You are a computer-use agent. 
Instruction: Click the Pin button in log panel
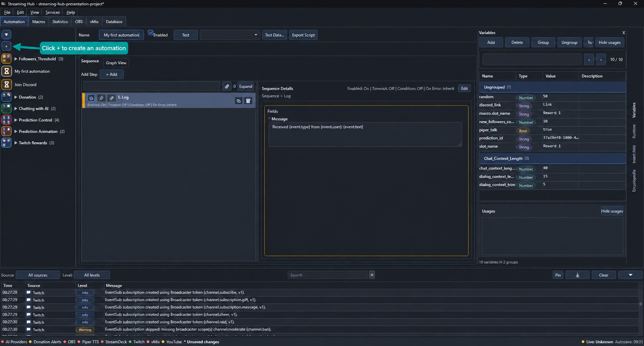[x=558, y=275]
